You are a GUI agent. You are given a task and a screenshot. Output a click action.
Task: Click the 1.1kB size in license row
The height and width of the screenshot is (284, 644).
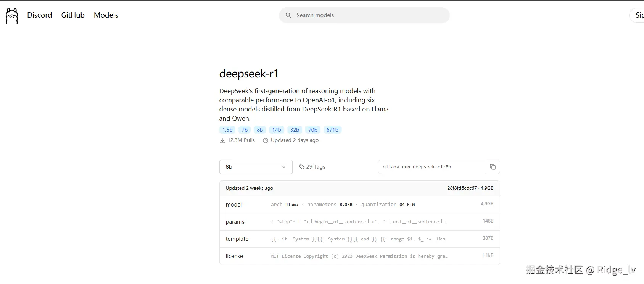click(x=488, y=255)
